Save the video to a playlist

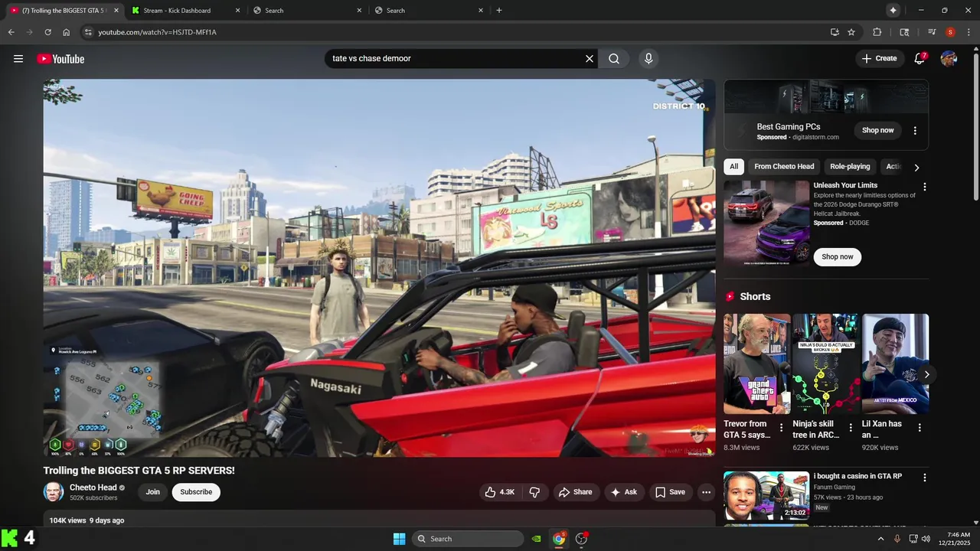point(670,492)
